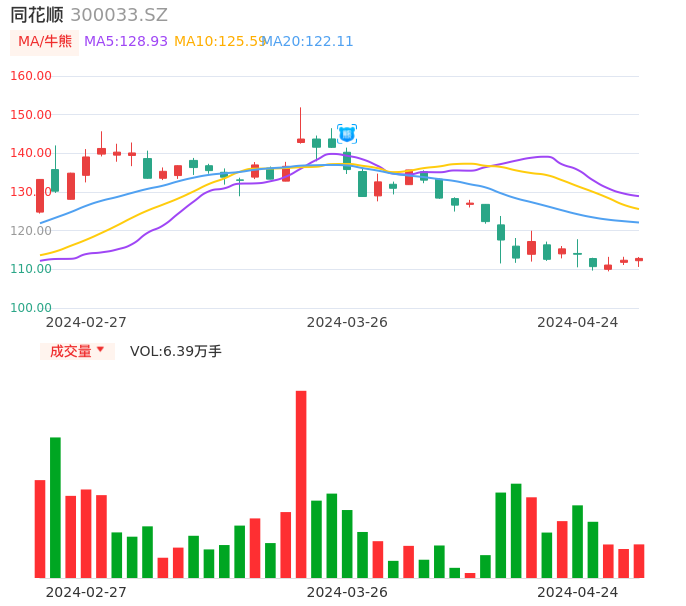Click the blue bear marker icon on chart
The height and width of the screenshot is (606, 686).
347,134
